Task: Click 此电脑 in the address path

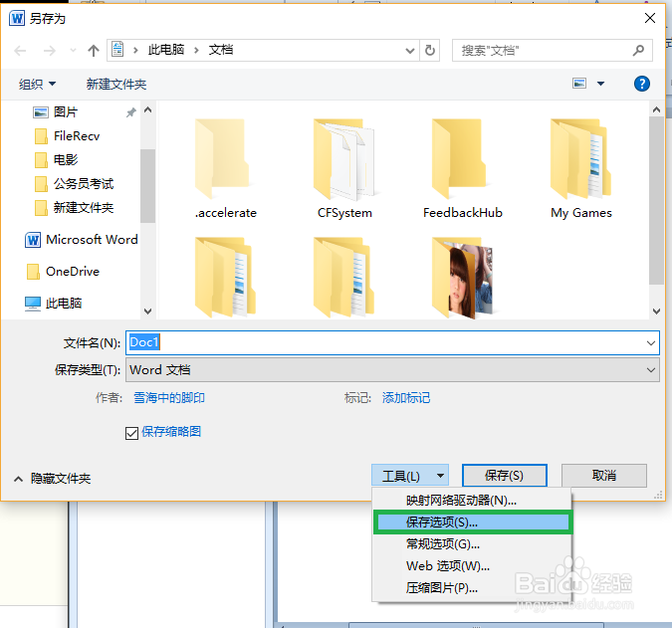Action: pyautogui.click(x=166, y=50)
